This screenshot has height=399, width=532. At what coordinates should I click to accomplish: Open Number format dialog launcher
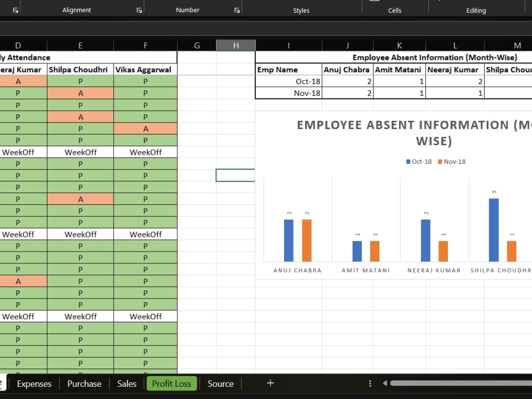(x=237, y=10)
